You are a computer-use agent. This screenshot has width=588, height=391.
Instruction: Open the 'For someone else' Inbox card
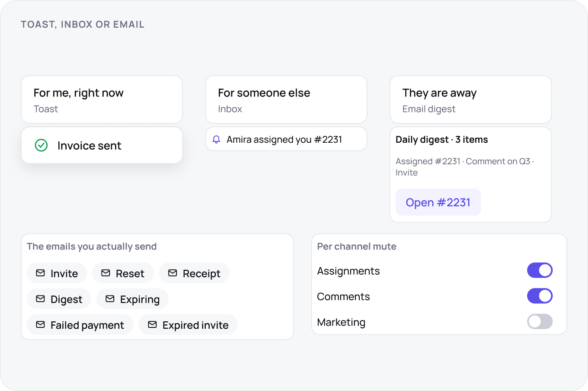pyautogui.click(x=286, y=99)
